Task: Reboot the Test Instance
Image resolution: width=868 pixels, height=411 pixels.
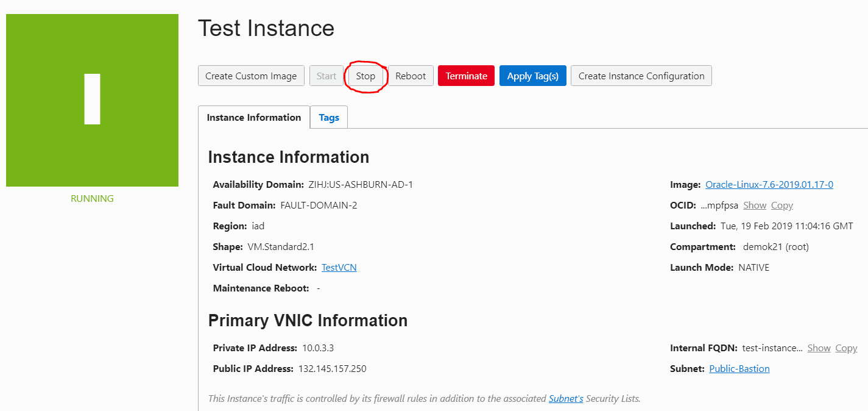Action: click(x=411, y=76)
